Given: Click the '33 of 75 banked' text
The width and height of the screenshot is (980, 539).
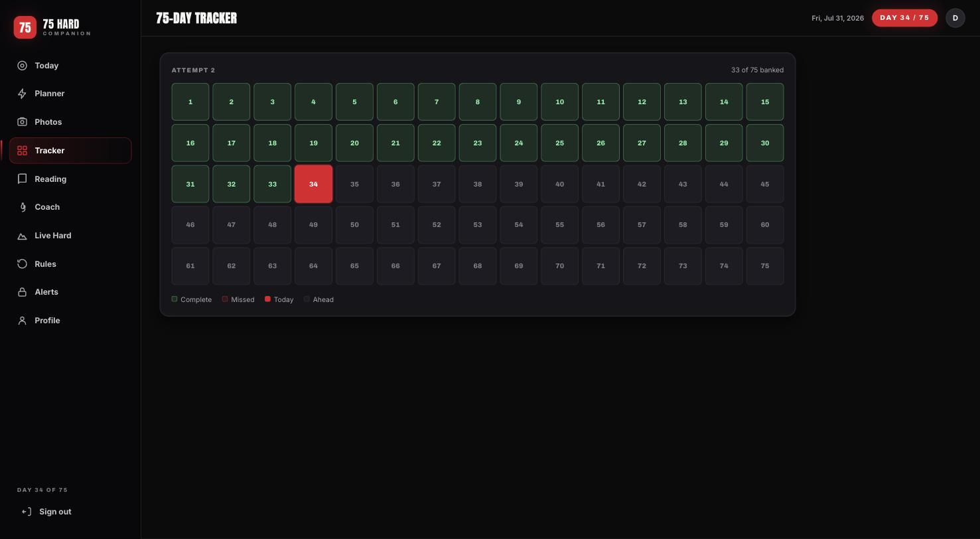Looking at the screenshot, I should coord(757,70).
